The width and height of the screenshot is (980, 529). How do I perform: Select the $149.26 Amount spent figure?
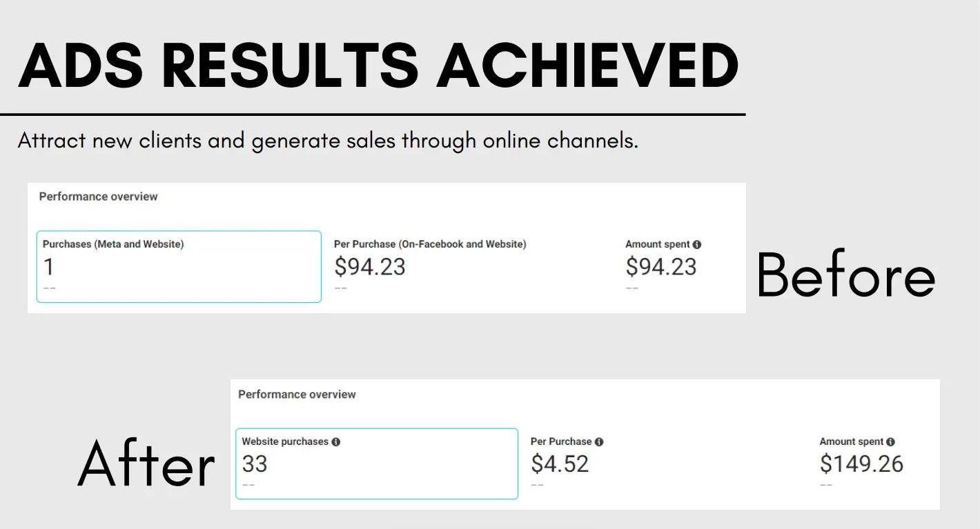click(861, 464)
